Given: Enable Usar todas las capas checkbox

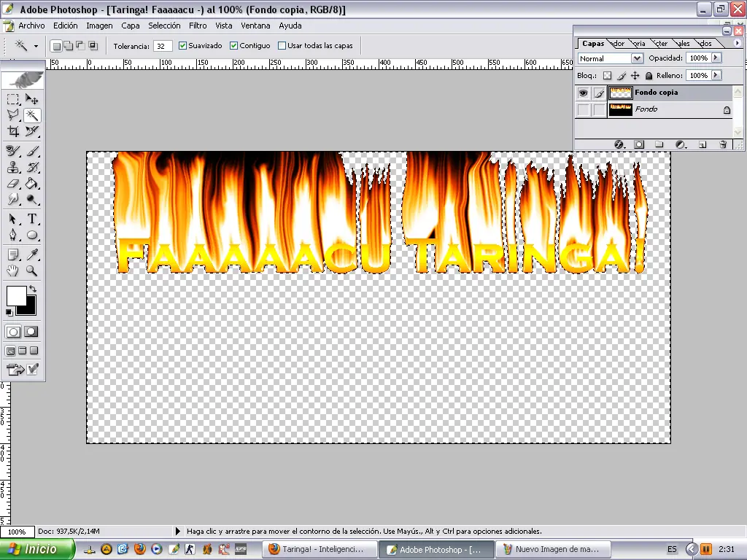Looking at the screenshot, I should tap(282, 46).
